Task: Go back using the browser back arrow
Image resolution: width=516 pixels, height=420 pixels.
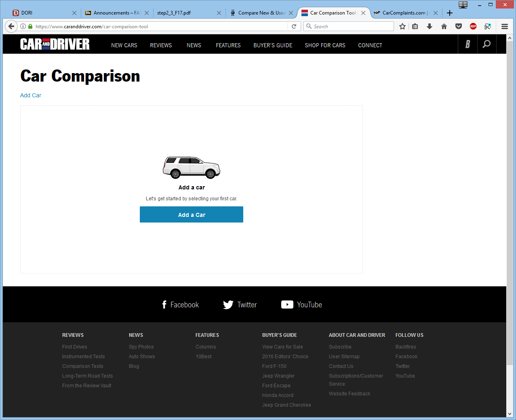Action: point(11,26)
